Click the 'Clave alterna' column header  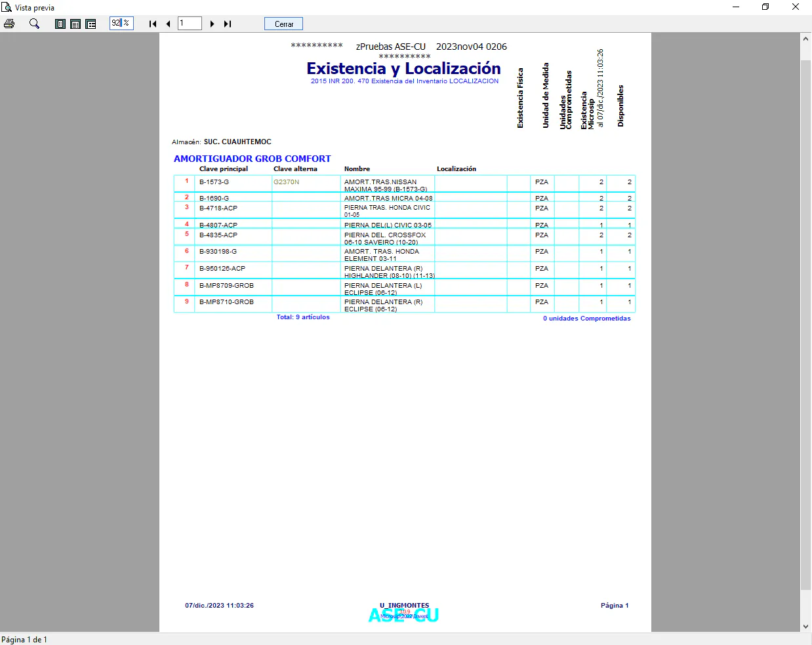[x=295, y=169]
